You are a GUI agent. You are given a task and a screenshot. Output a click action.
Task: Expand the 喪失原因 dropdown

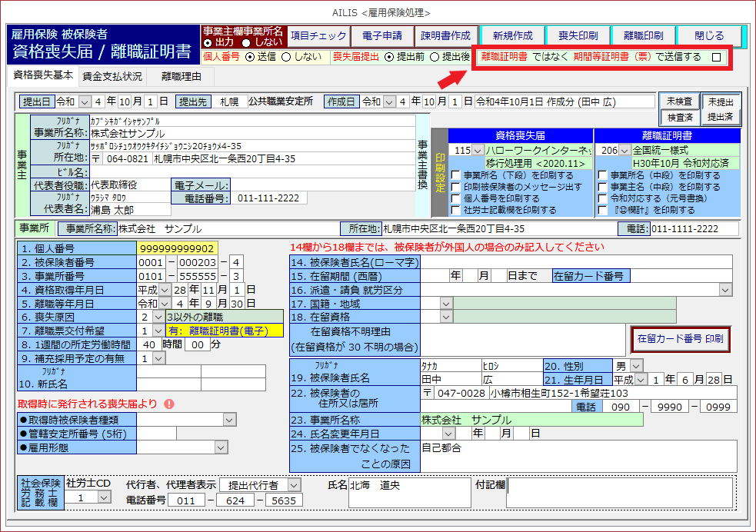[x=158, y=316]
